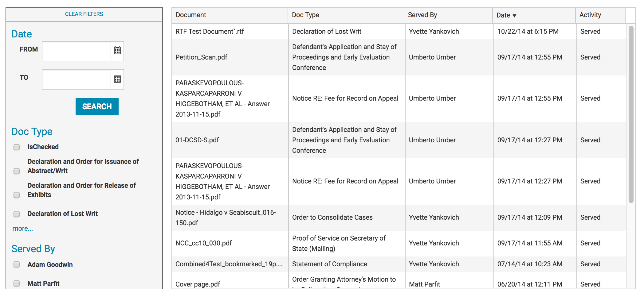Open the FROM date calendar picker
This screenshot has height=289, width=644.
click(x=117, y=51)
